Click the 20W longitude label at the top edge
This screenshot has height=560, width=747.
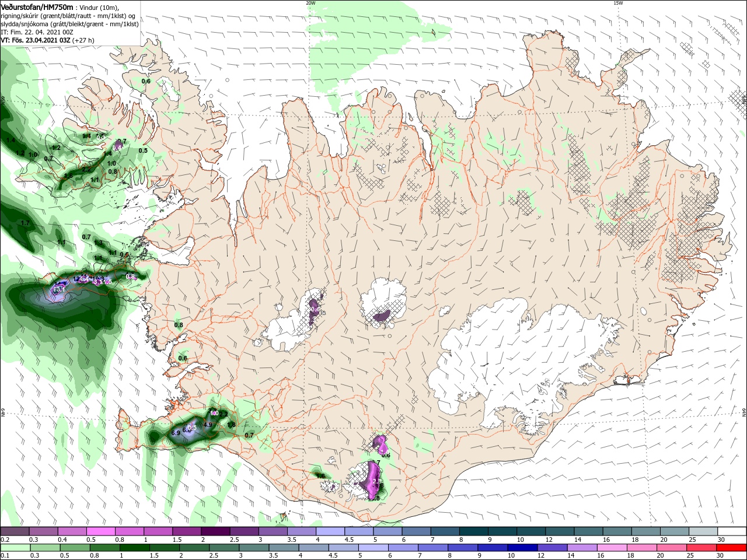coord(310,3)
